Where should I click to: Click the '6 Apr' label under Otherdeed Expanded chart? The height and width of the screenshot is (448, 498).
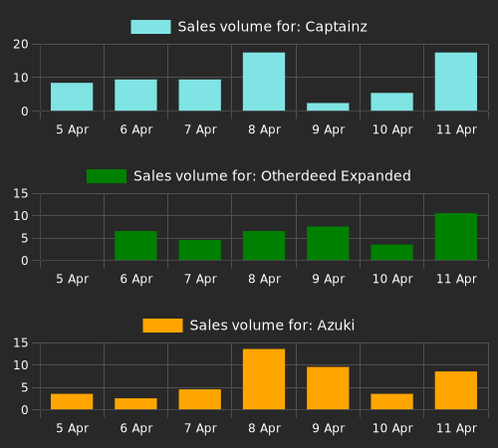click(136, 279)
